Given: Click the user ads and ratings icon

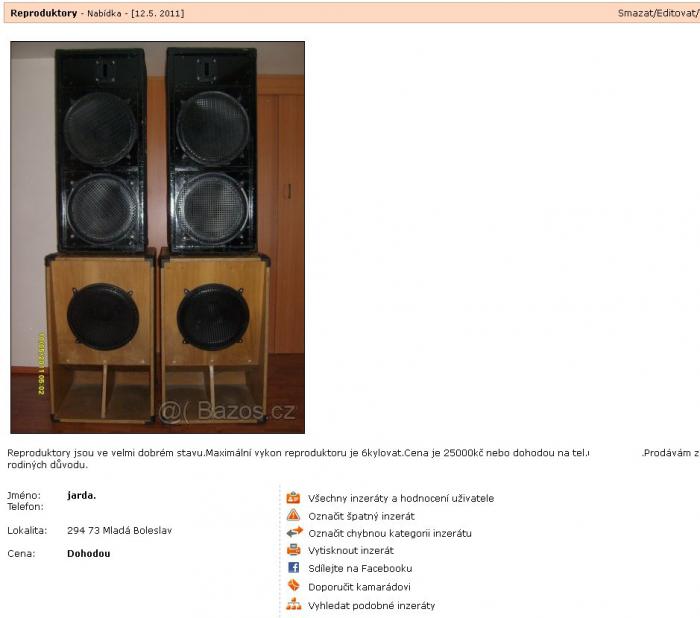Looking at the screenshot, I should pos(293,497).
